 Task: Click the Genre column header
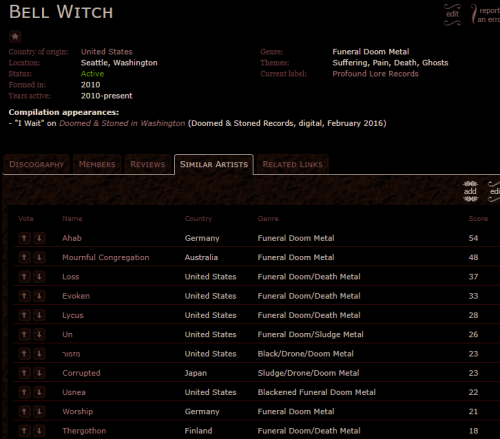pos(268,219)
